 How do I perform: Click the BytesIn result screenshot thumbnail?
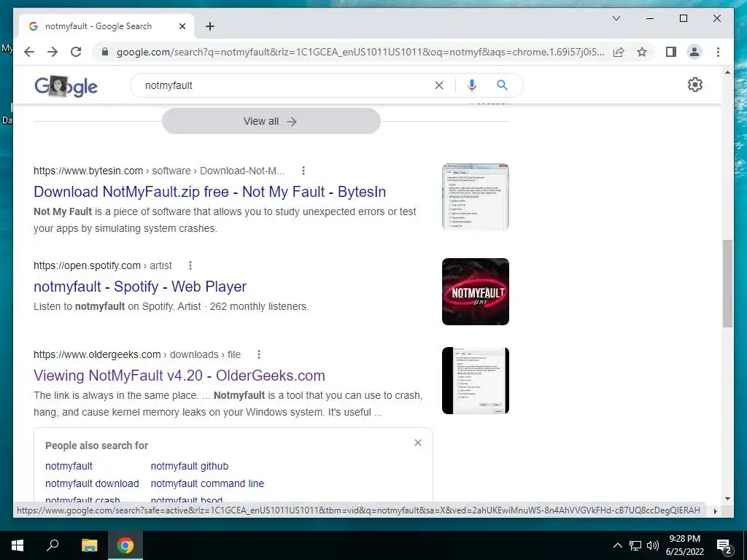[476, 197]
